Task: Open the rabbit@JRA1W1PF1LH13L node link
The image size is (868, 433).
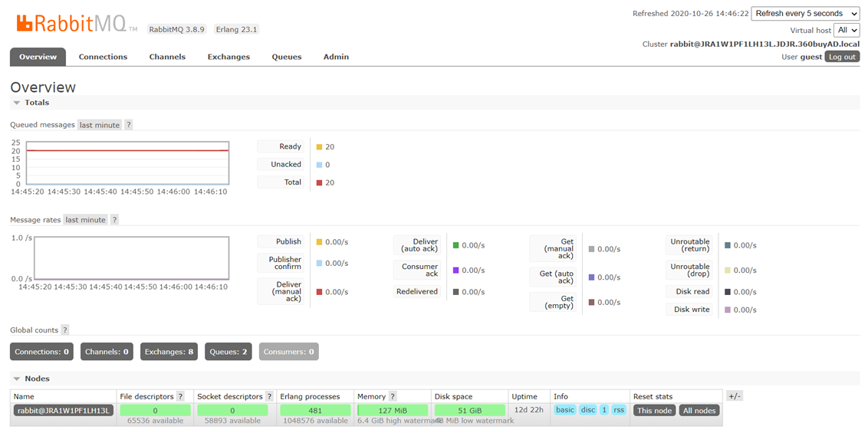Action: pos(63,410)
